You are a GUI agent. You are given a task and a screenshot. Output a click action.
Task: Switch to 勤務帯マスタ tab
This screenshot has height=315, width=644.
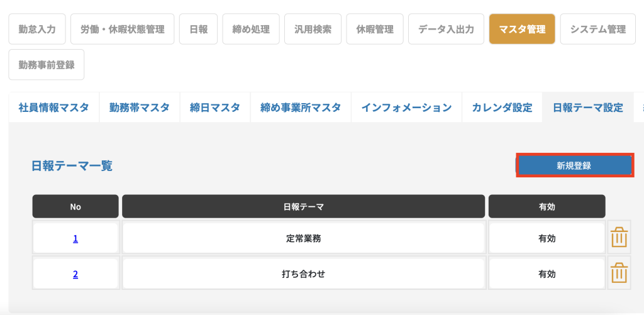click(139, 108)
